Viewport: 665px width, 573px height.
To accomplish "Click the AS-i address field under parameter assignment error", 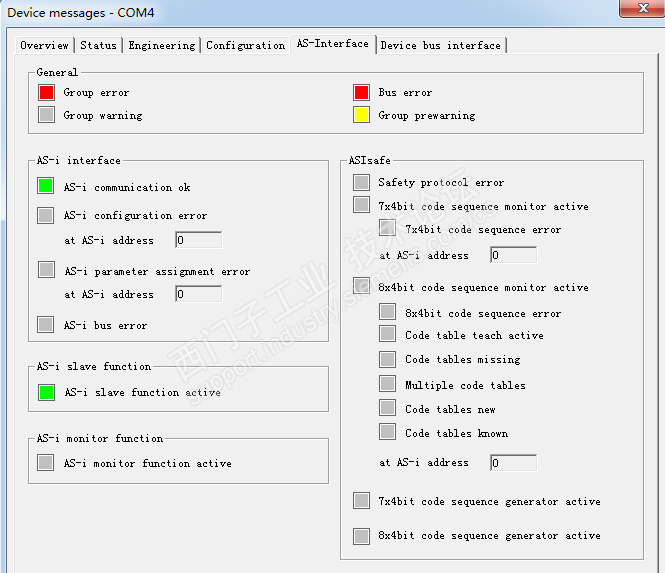I will click(x=198, y=294).
